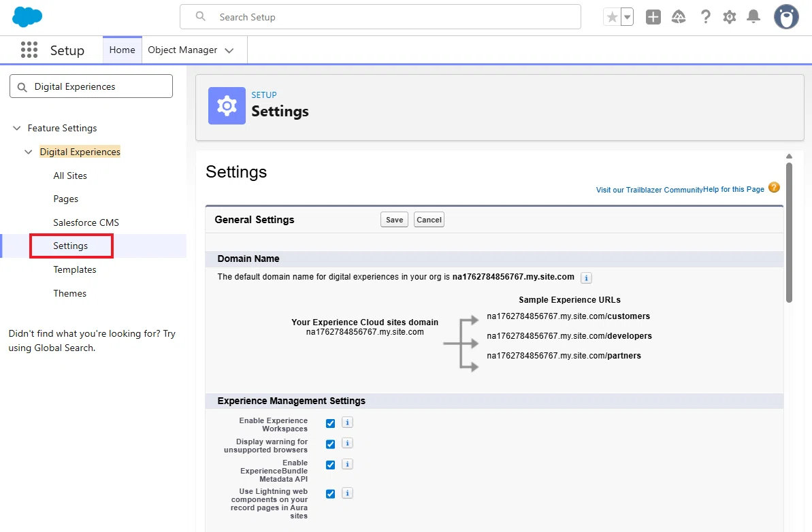Screen dimensions: 812x532
Task: Open the user profile avatar
Action: coord(786,17)
